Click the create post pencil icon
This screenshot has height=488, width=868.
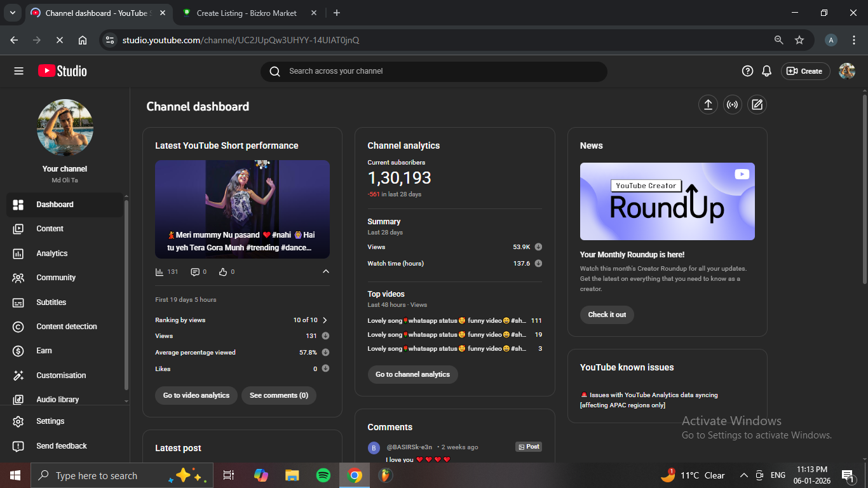(757, 105)
